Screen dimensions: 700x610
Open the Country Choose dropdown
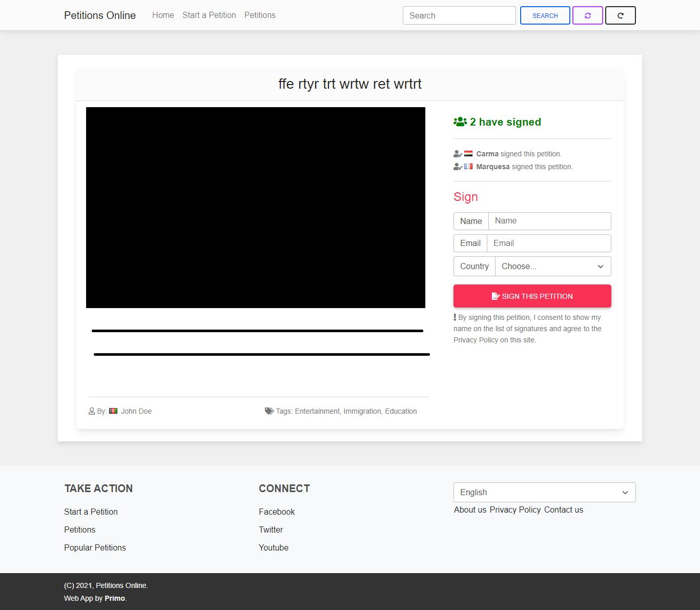tap(553, 267)
